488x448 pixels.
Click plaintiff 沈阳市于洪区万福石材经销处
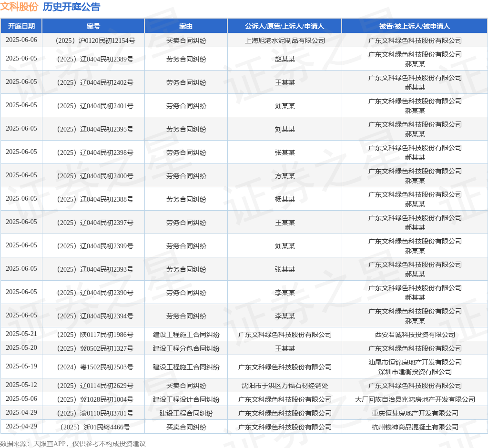pyautogui.click(x=285, y=386)
